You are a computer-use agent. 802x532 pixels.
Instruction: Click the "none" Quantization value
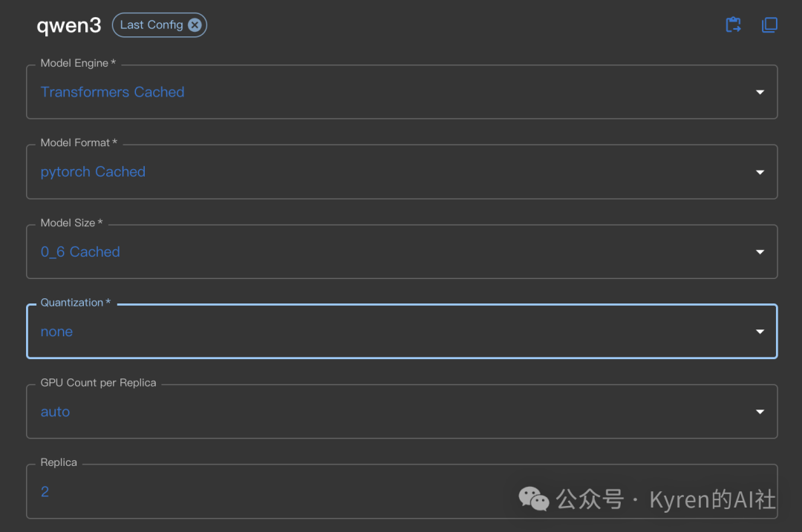[x=56, y=332]
